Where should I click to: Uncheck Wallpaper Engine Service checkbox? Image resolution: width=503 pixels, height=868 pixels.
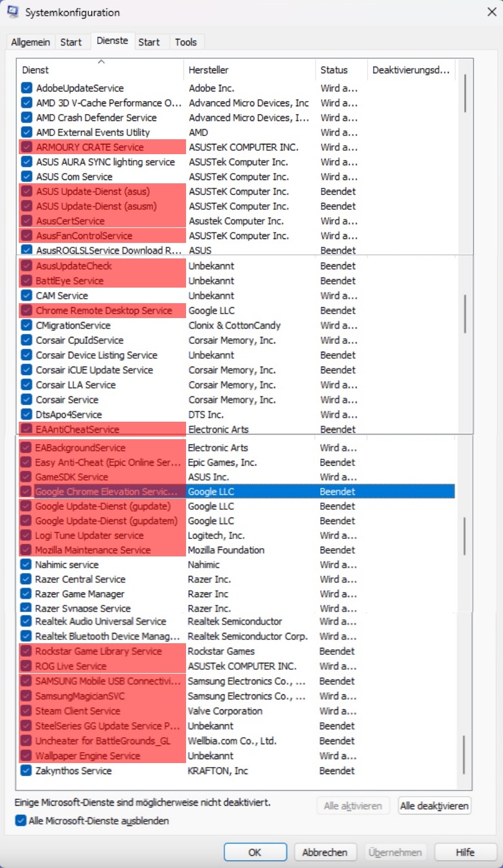point(26,756)
